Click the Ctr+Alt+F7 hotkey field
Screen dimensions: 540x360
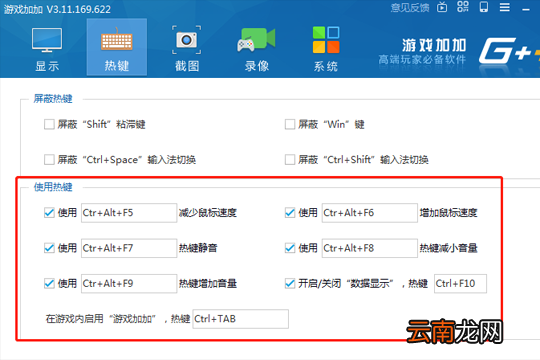click(x=129, y=248)
